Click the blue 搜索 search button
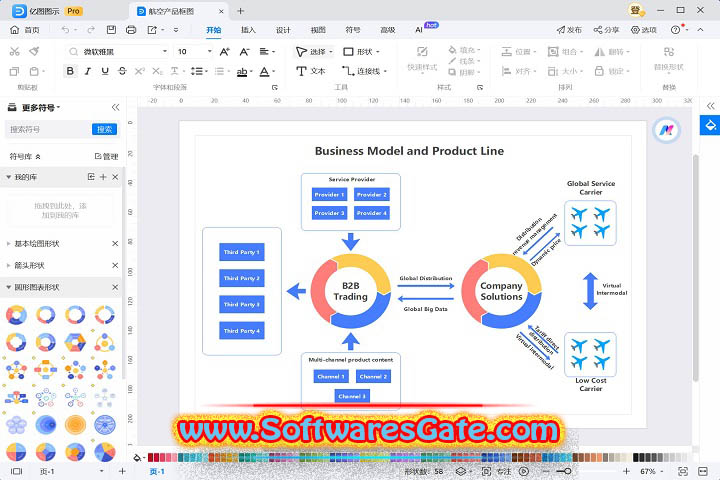 tap(104, 130)
